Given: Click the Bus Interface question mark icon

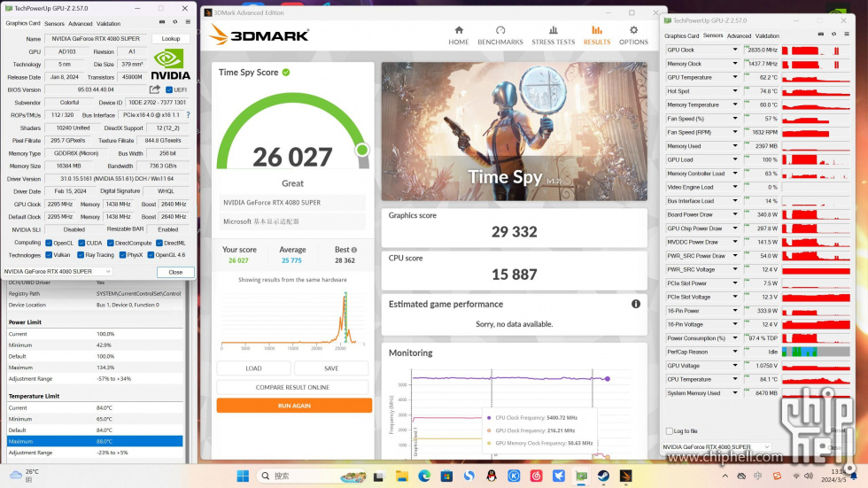Looking at the screenshot, I should point(188,115).
